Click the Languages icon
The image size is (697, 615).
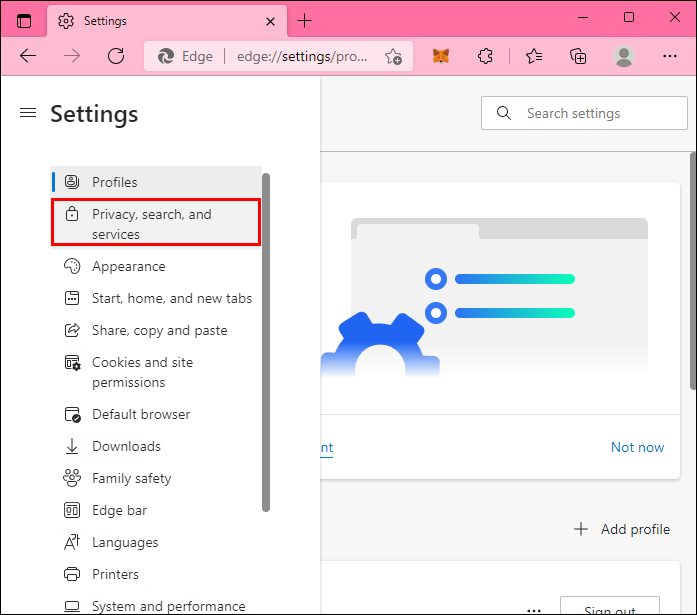(72, 542)
